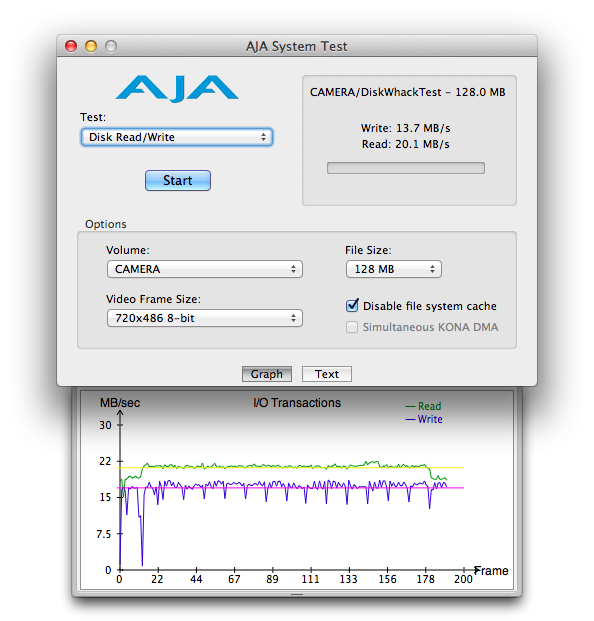Uncheck Disable file system cache checkbox
The height and width of the screenshot is (621, 594).
[352, 305]
